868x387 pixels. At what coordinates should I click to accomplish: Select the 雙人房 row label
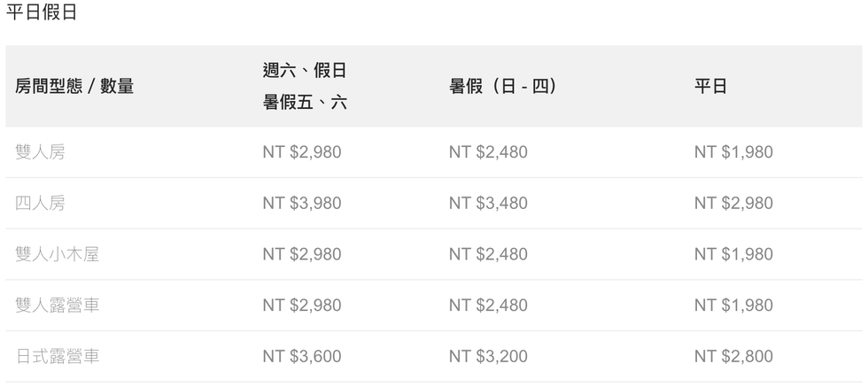[x=40, y=151]
